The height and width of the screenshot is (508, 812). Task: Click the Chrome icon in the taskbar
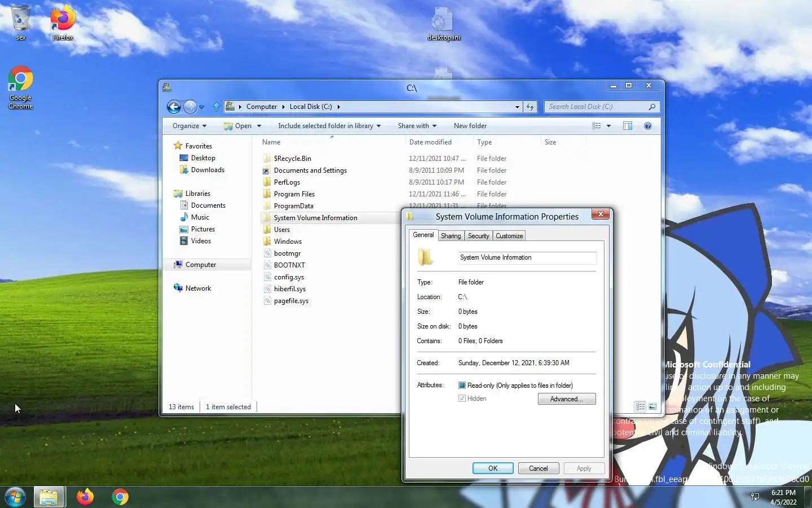tap(120, 497)
